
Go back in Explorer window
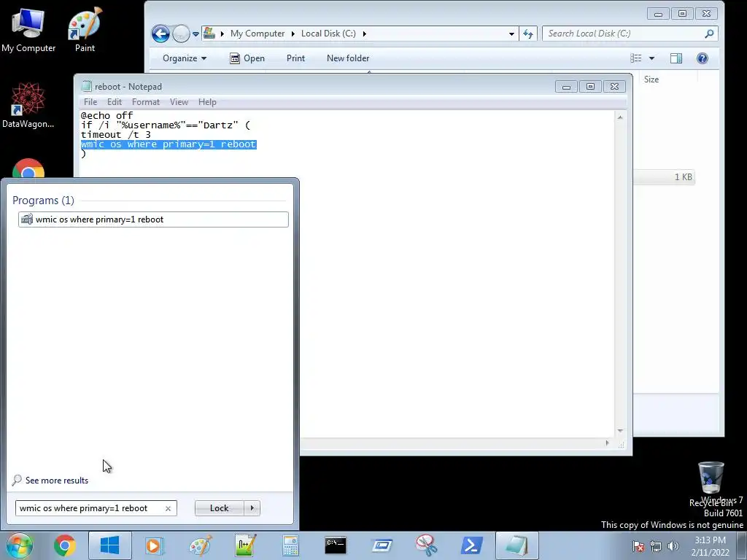160,34
